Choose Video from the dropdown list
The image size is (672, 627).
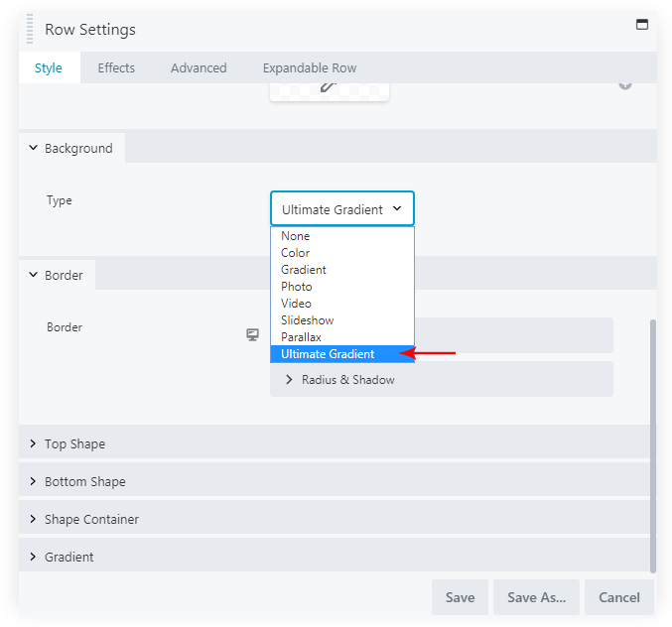297,304
